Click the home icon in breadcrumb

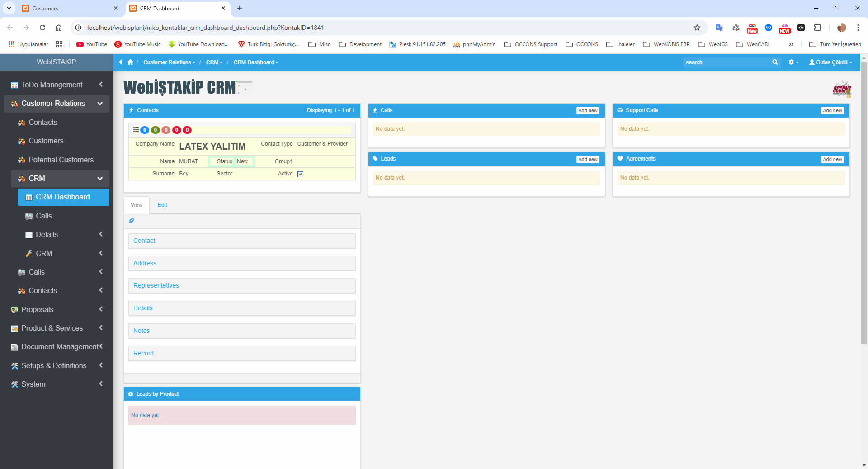point(130,62)
